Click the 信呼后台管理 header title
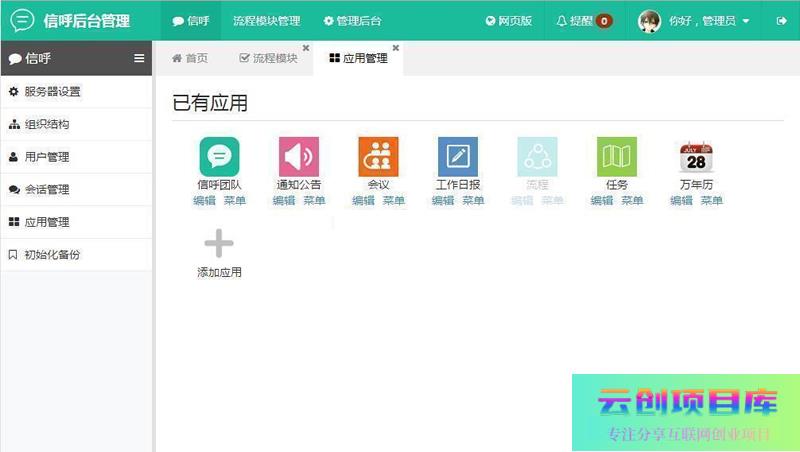 tap(87, 21)
